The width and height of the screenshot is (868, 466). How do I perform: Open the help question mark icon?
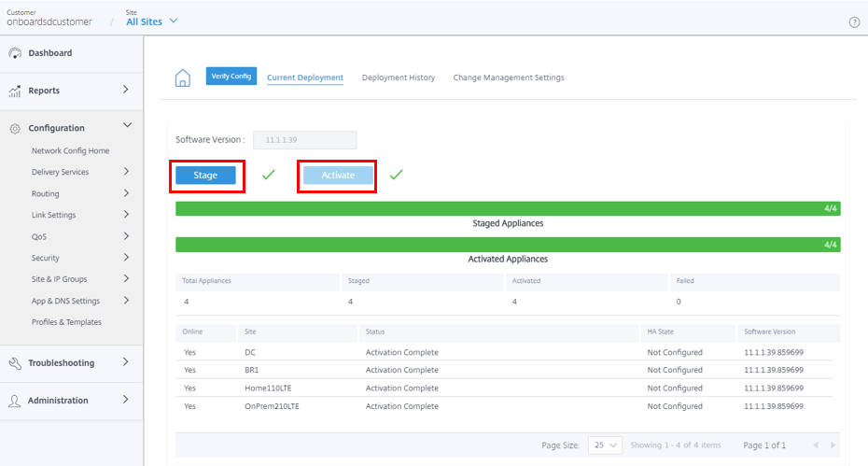(854, 22)
